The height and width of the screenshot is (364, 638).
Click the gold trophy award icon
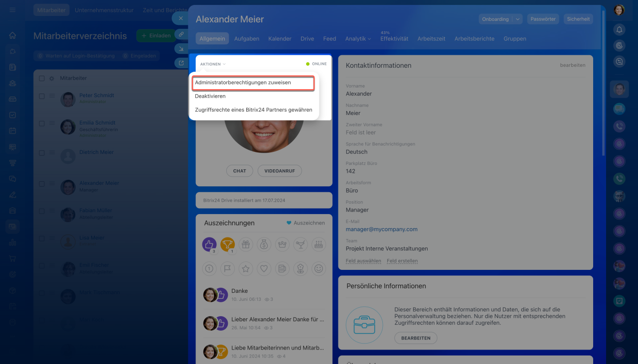(227, 244)
